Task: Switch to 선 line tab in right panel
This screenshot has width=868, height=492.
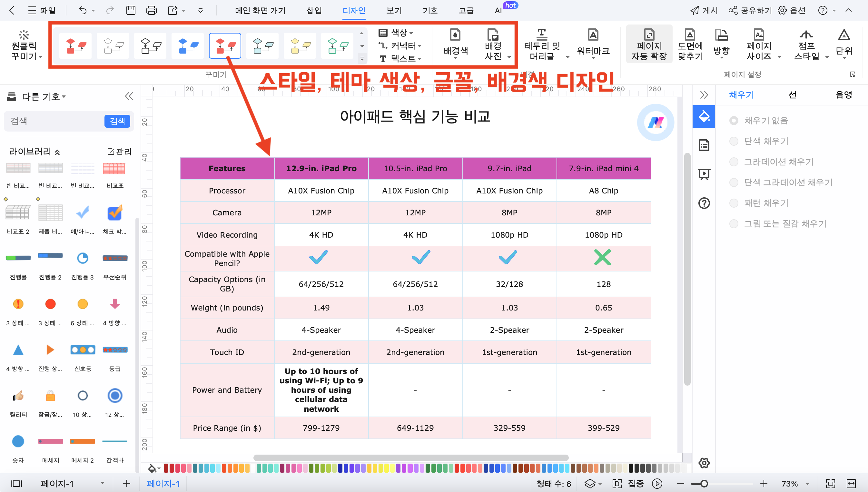Action: [792, 94]
